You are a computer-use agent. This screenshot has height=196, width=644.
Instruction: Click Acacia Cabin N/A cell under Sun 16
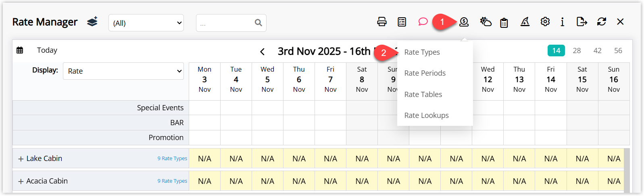pyautogui.click(x=611, y=181)
